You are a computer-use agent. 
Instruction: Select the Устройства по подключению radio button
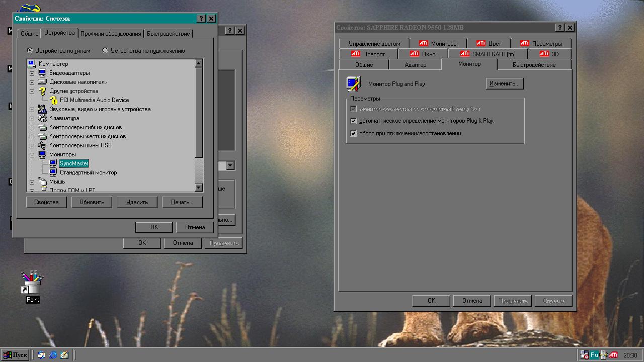point(105,51)
